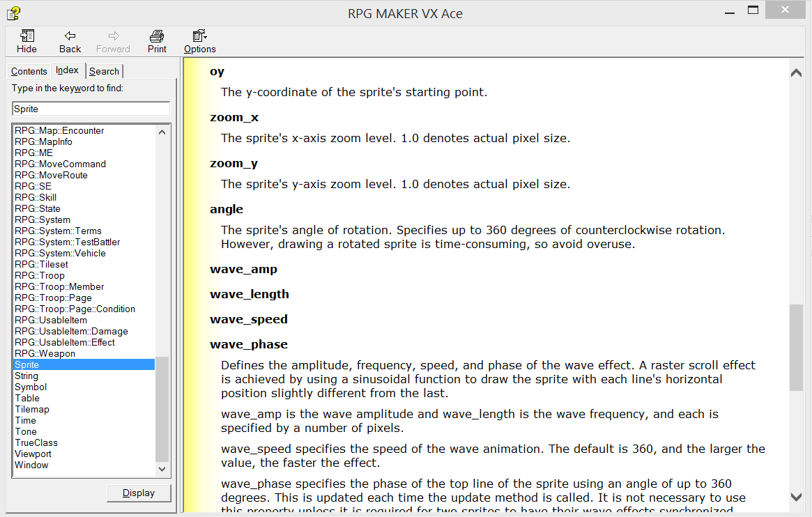Click the angle property heading
The image size is (812, 517).
(227, 210)
